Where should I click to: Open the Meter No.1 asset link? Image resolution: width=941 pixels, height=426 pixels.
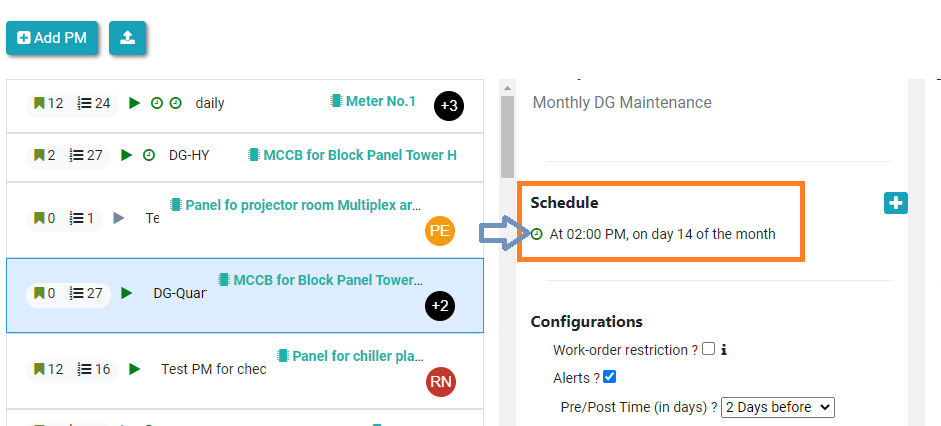(x=374, y=101)
